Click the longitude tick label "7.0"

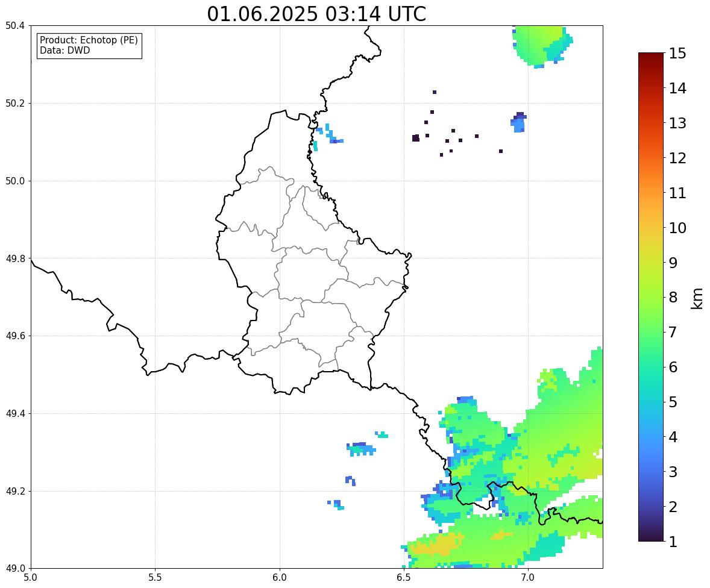tap(528, 578)
